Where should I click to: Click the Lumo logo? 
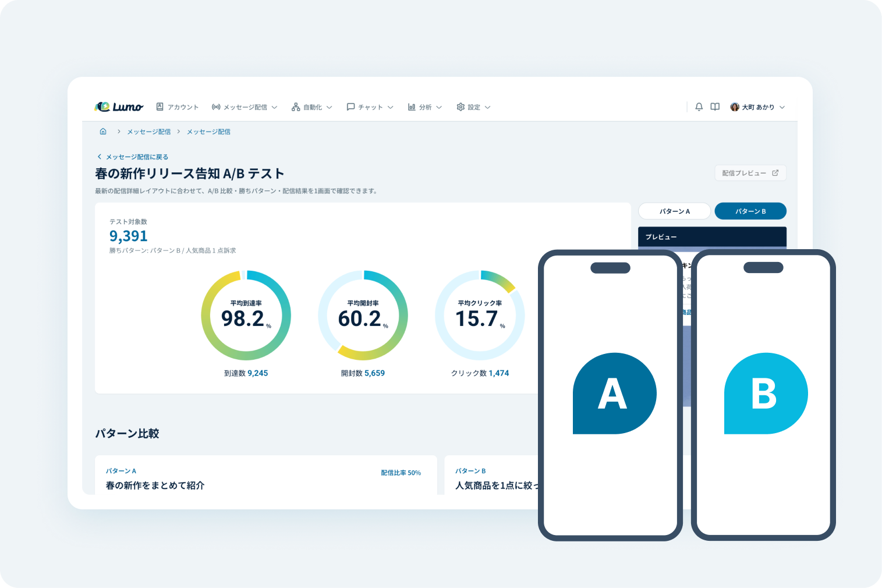pos(118,107)
